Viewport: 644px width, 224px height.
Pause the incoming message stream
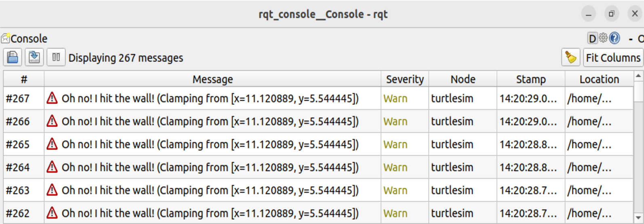pyautogui.click(x=56, y=57)
